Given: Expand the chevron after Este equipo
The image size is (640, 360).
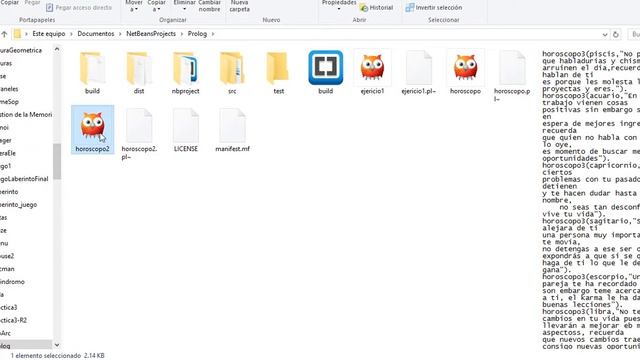Looking at the screenshot, I should tap(71, 34).
